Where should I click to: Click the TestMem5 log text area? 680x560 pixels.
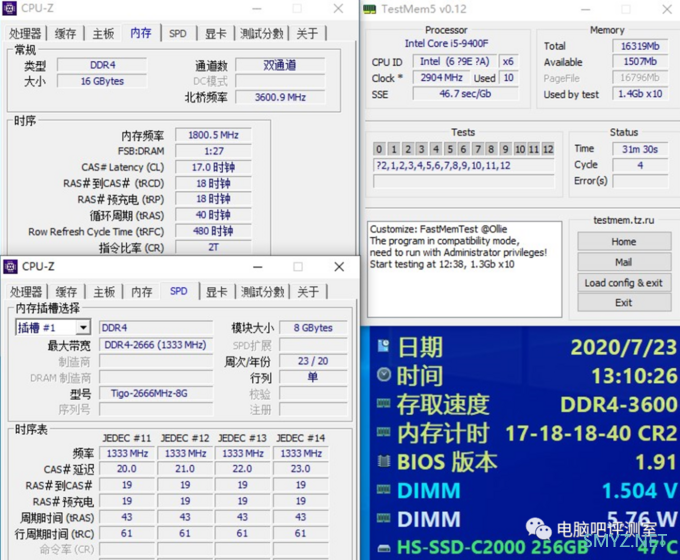464,269
